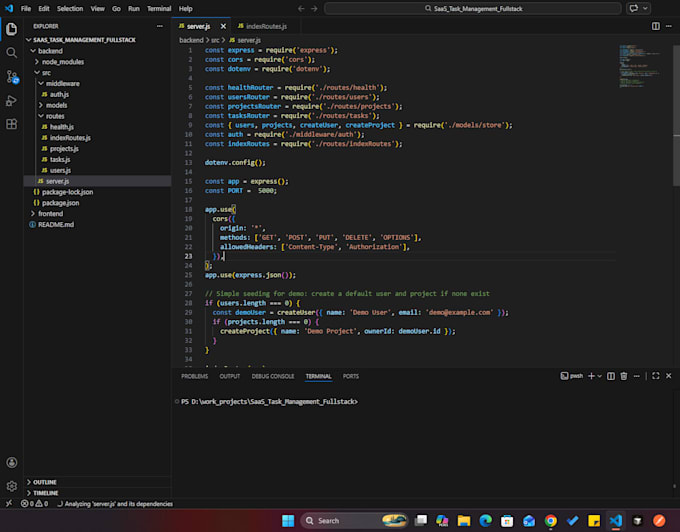Image resolution: width=680 pixels, height=532 pixels.
Task: Open Run and Debug view
Action: [x=12, y=101]
